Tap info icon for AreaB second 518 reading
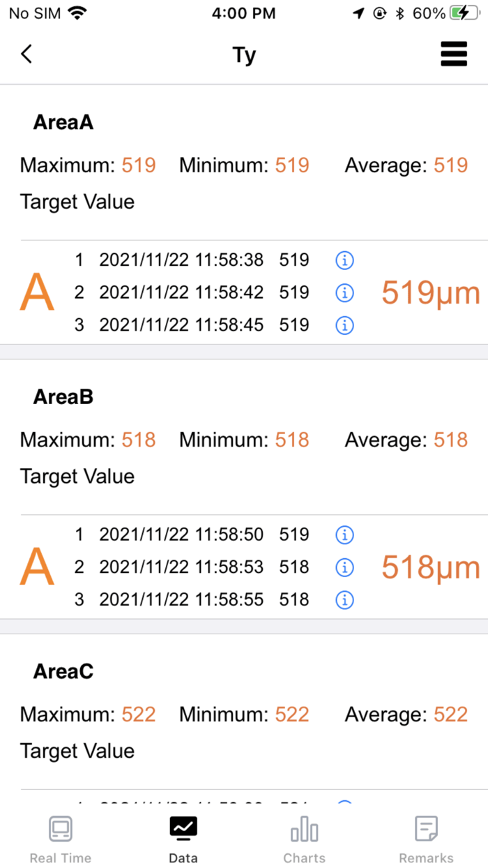The image size is (488, 868). [344, 567]
